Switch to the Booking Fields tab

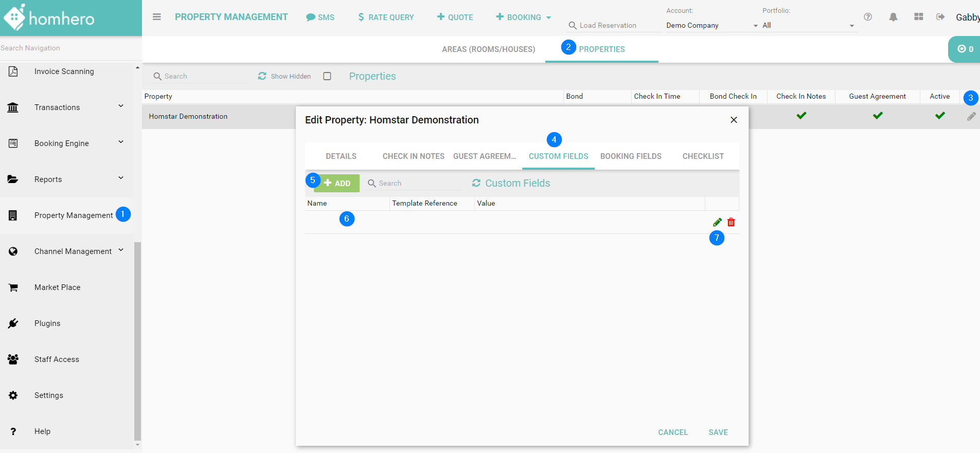point(631,156)
